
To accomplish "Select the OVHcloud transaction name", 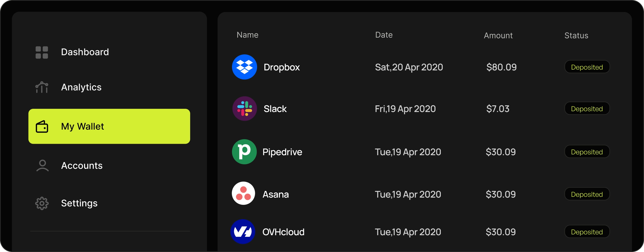I will [283, 232].
